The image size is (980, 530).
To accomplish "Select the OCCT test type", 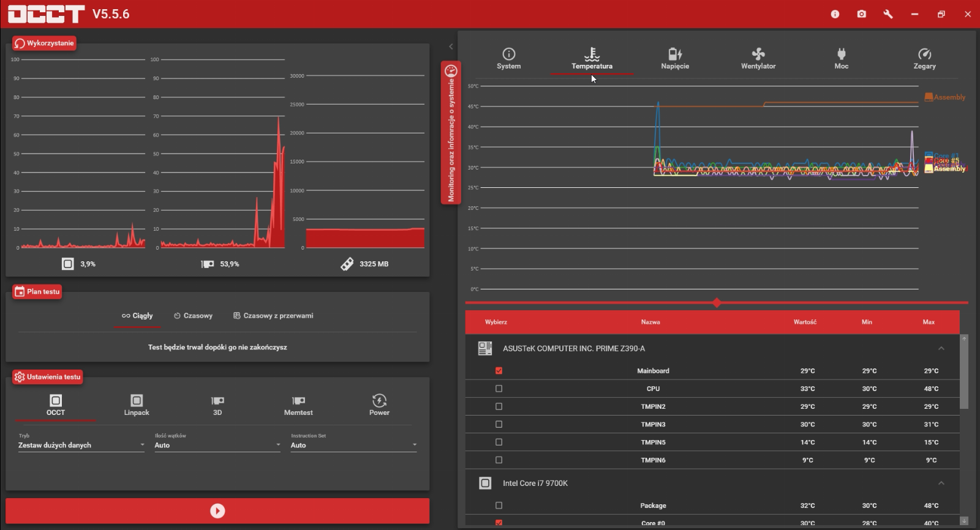I will pos(56,405).
